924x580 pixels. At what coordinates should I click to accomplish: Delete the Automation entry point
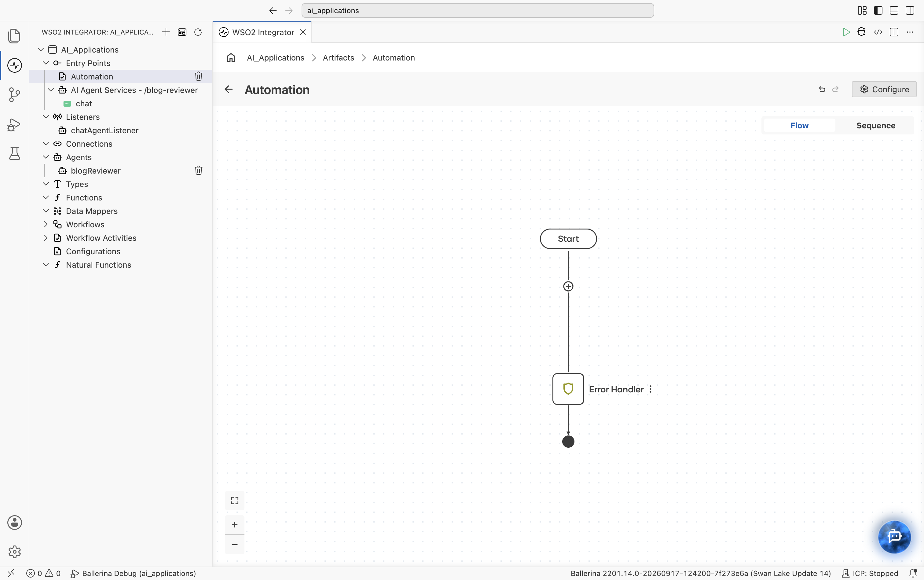coord(198,76)
